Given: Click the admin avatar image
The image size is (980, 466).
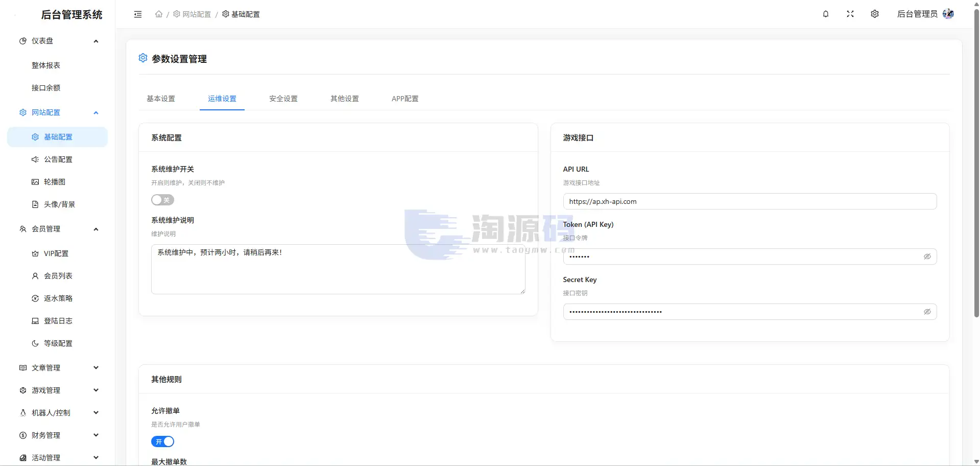Looking at the screenshot, I should pos(948,14).
